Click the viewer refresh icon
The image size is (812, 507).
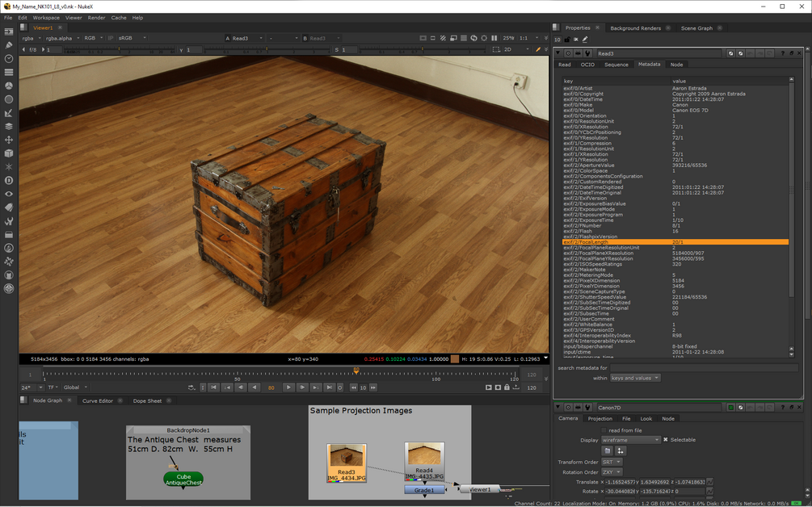coord(473,38)
